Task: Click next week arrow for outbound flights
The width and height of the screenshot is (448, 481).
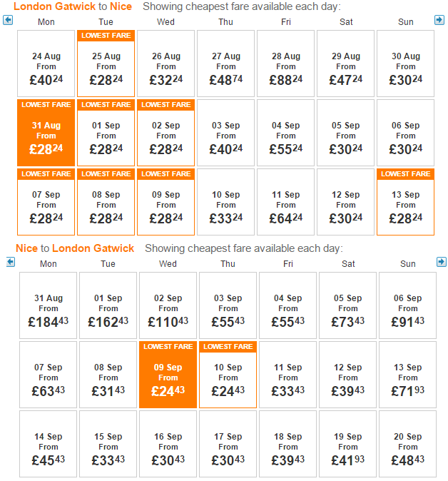Action: (x=439, y=20)
